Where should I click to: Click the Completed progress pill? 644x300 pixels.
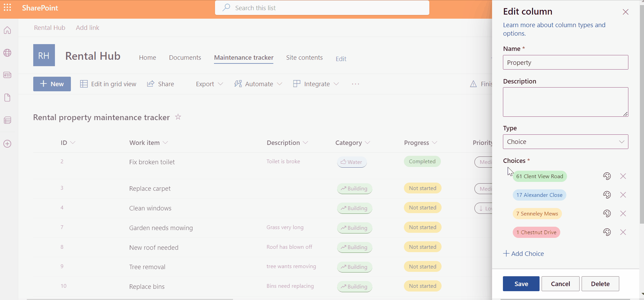point(422,162)
